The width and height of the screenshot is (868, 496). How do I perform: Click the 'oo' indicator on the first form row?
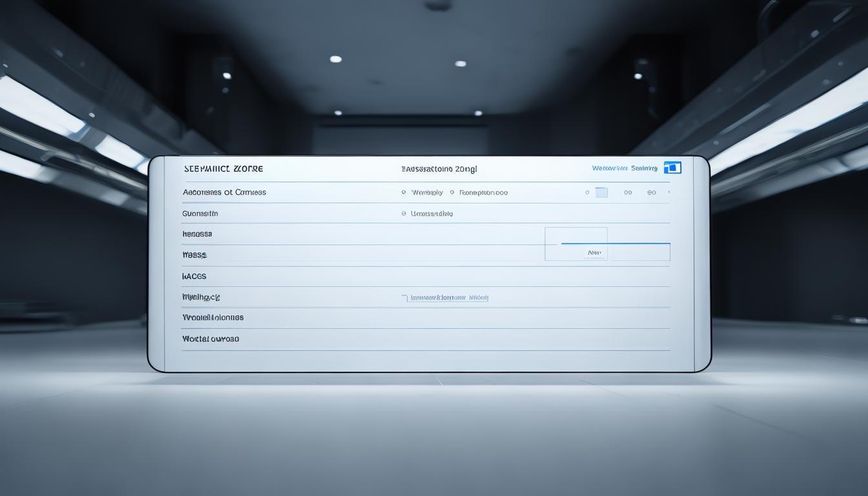pos(626,192)
